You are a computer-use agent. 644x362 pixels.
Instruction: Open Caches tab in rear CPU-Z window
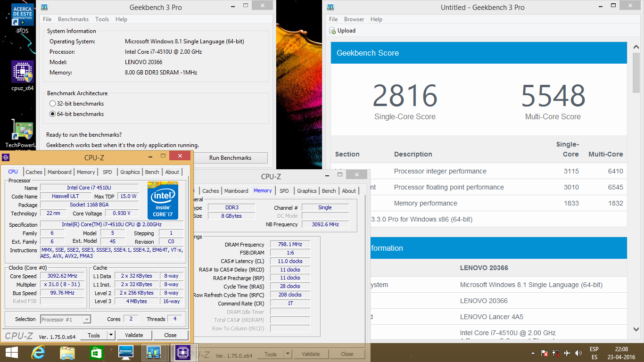[211, 191]
